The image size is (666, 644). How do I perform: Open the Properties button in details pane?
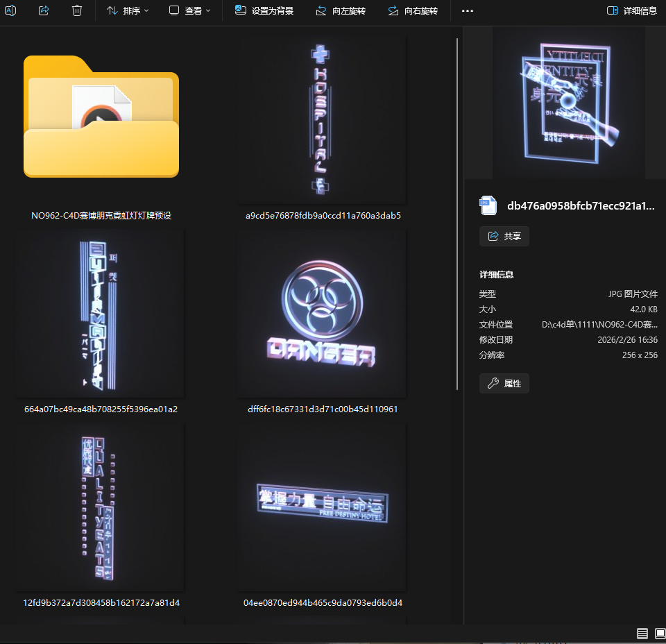click(x=504, y=383)
